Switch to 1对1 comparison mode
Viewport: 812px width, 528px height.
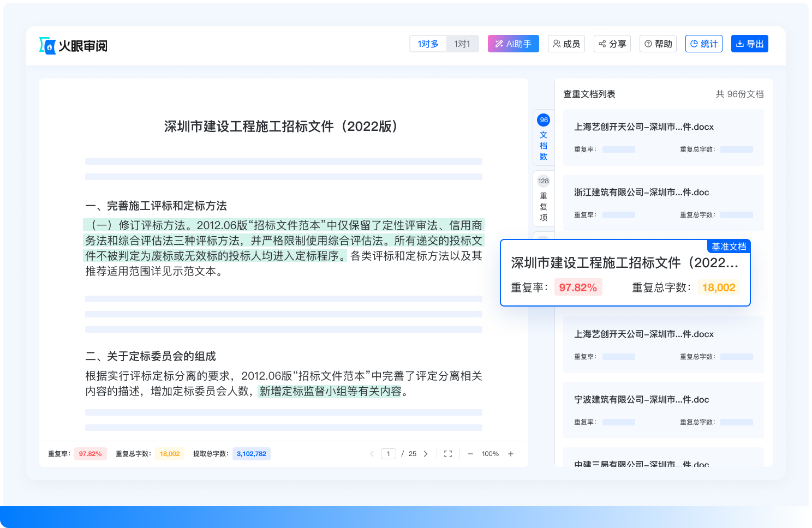point(462,44)
